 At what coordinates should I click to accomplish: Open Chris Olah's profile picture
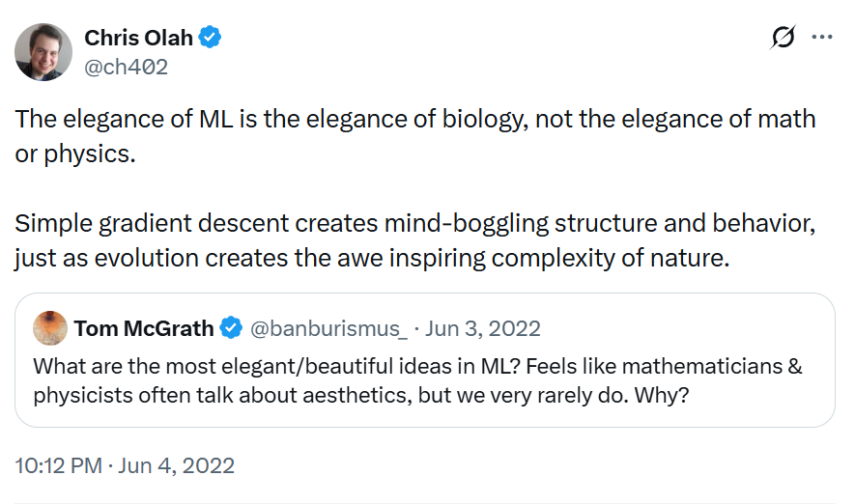(44, 52)
